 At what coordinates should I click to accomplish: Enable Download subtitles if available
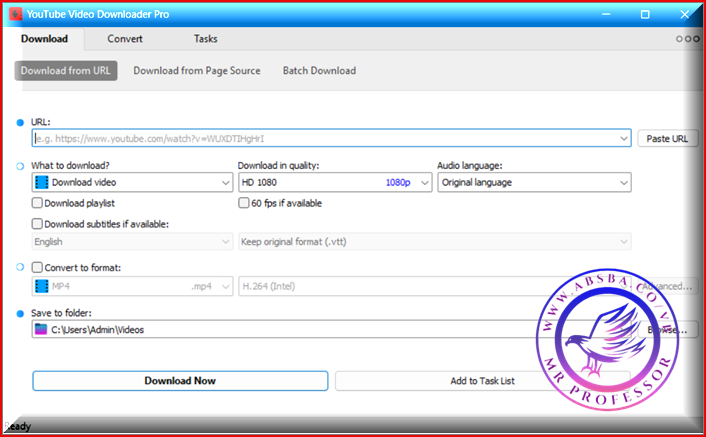37,224
